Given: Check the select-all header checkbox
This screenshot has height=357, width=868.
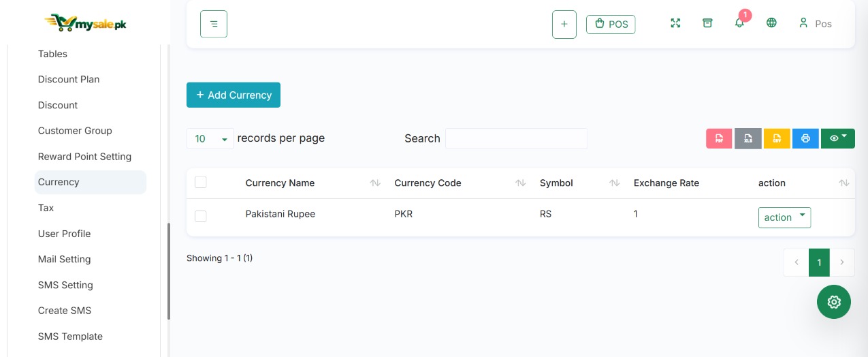Looking at the screenshot, I should [x=201, y=182].
